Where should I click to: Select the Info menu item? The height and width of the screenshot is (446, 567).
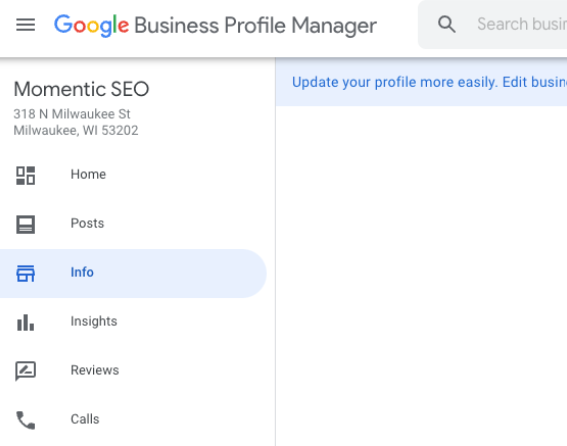click(x=133, y=273)
